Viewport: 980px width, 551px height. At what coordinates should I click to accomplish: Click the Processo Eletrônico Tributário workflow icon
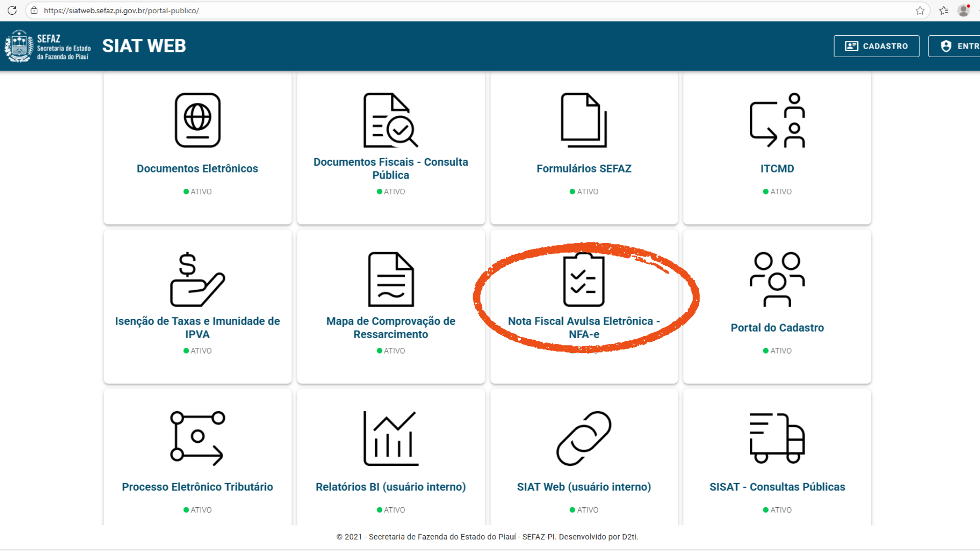(198, 438)
